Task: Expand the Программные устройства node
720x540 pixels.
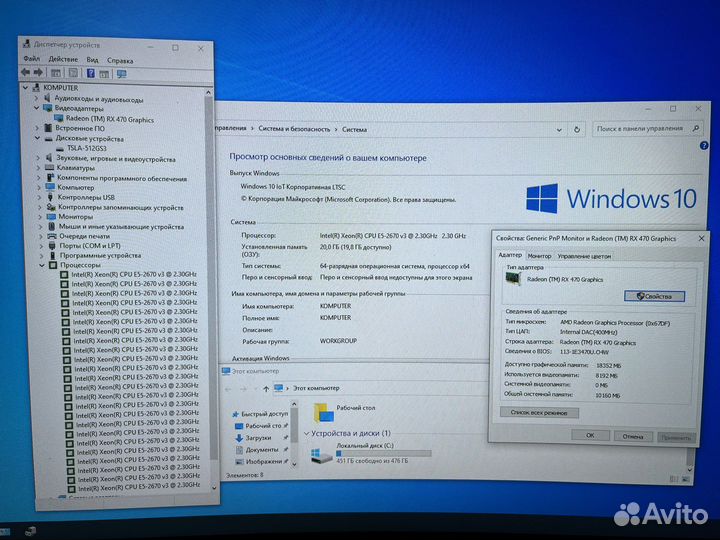Action: [x=41, y=255]
